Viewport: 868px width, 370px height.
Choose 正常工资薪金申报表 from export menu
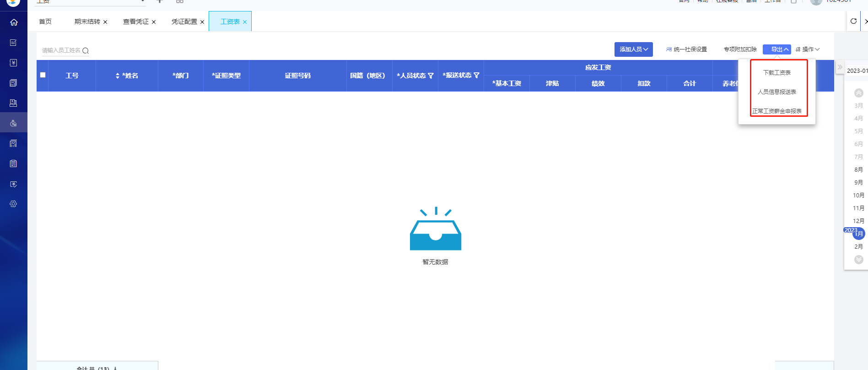[777, 111]
